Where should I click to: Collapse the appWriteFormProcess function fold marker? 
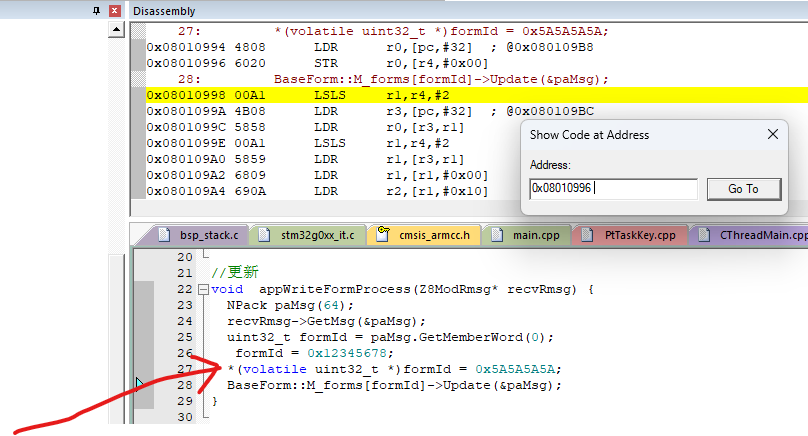click(x=204, y=290)
